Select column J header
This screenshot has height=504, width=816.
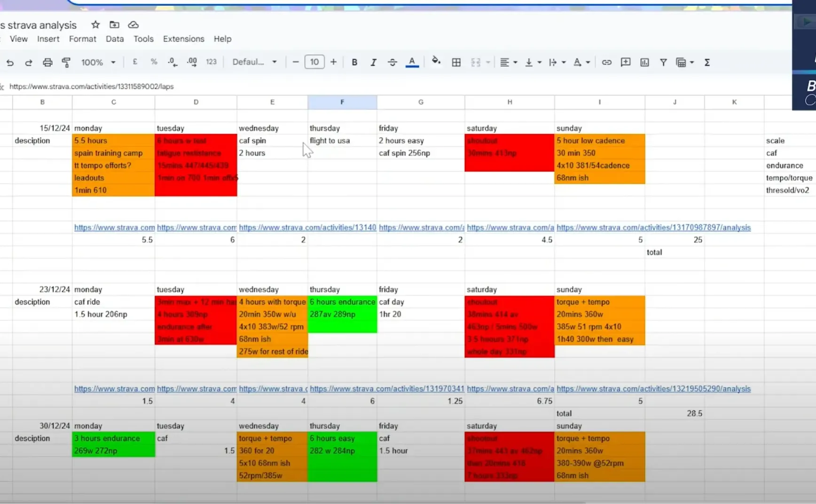click(x=675, y=102)
